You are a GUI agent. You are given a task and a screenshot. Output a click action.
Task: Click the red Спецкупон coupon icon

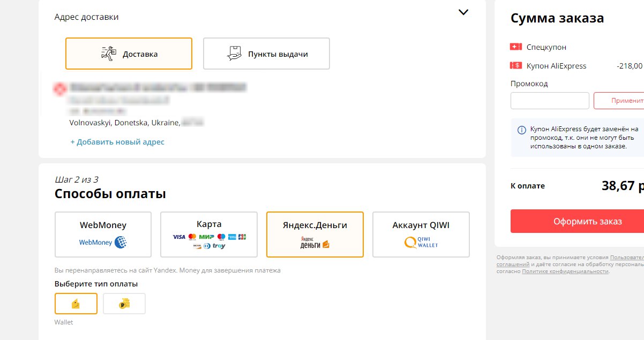point(516,47)
